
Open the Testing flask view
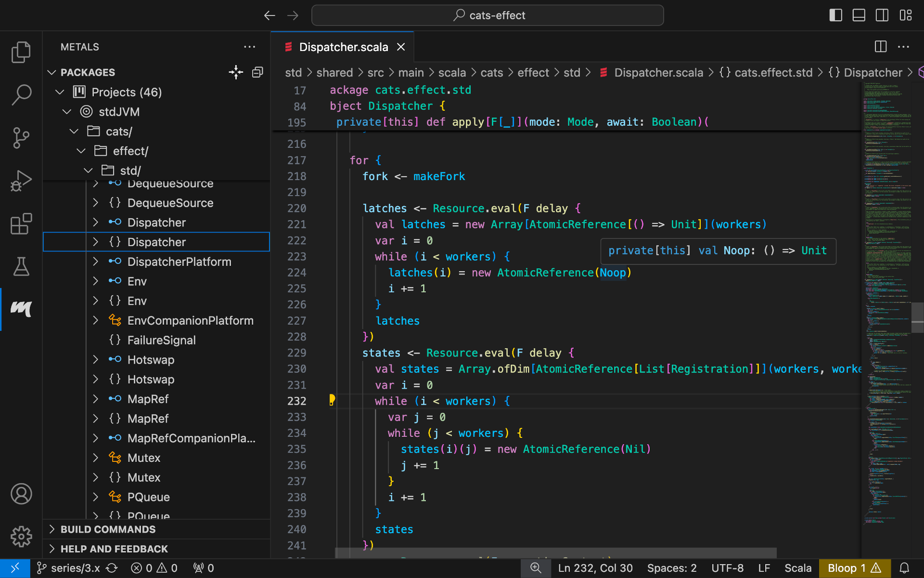click(21, 266)
